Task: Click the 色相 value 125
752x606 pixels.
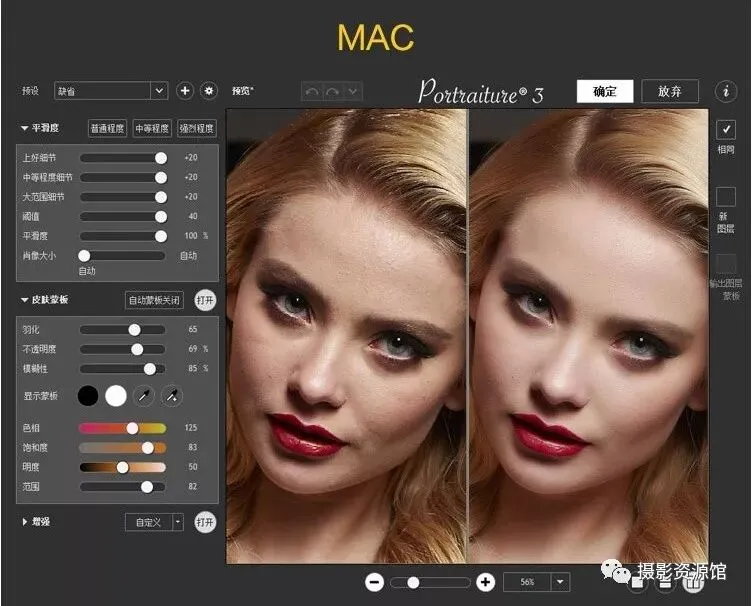Action: 191,427
